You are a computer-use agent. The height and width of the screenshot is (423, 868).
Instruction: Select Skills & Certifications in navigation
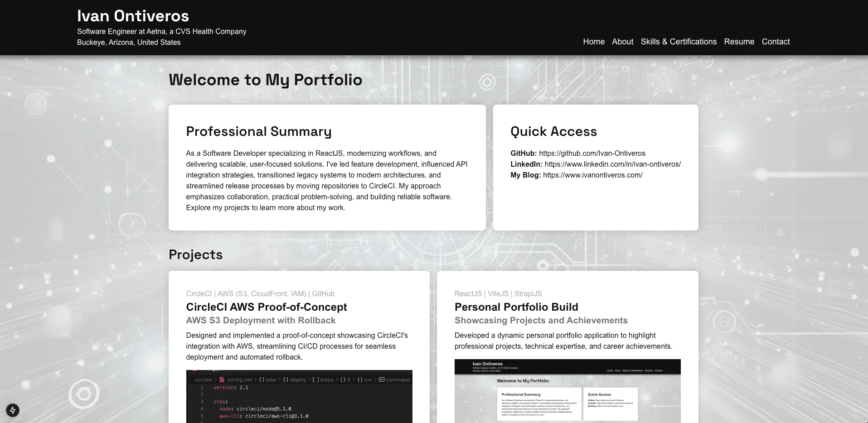(x=679, y=42)
